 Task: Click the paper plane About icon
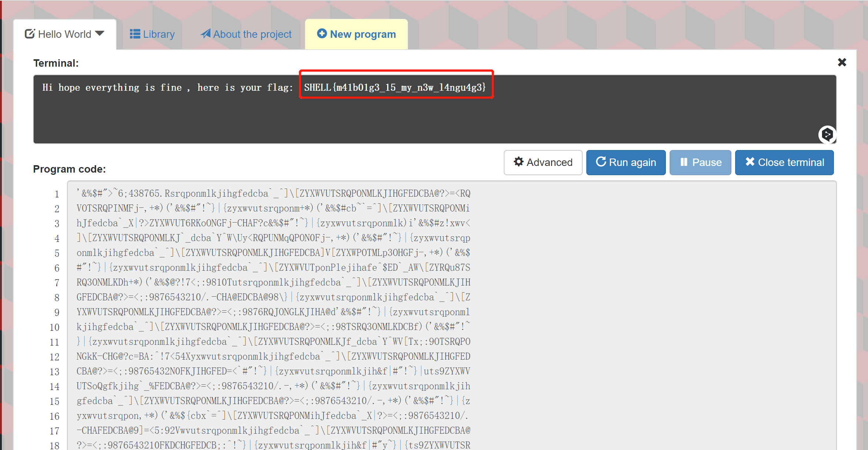(205, 34)
